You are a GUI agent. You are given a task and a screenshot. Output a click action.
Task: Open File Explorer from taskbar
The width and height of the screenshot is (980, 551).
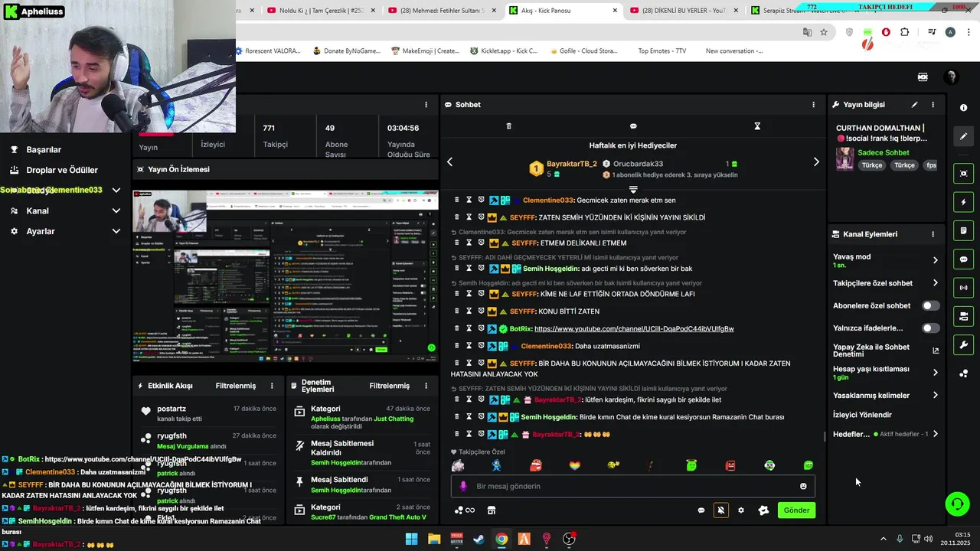point(434,539)
